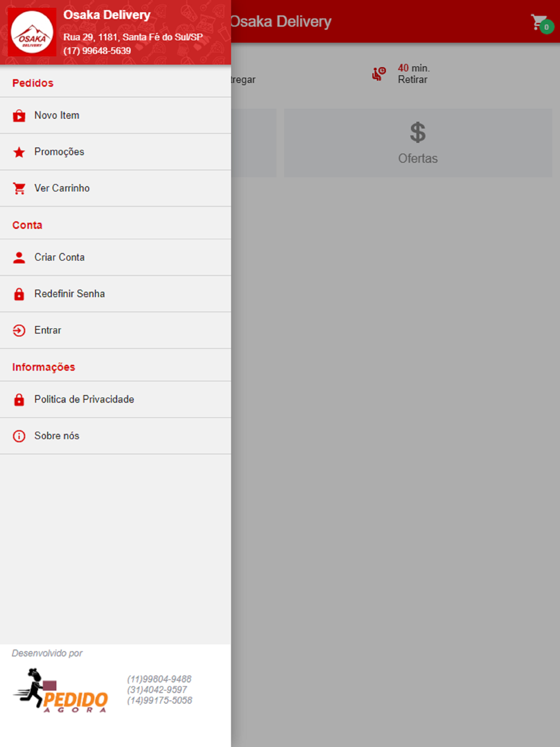Click the Pedido Agora developer logo
Viewport: 560px width, 747px height.
click(60, 690)
